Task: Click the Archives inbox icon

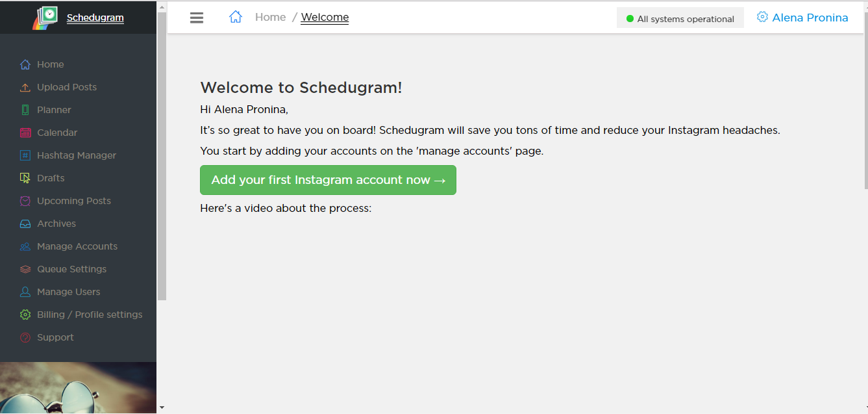Action: [25, 224]
